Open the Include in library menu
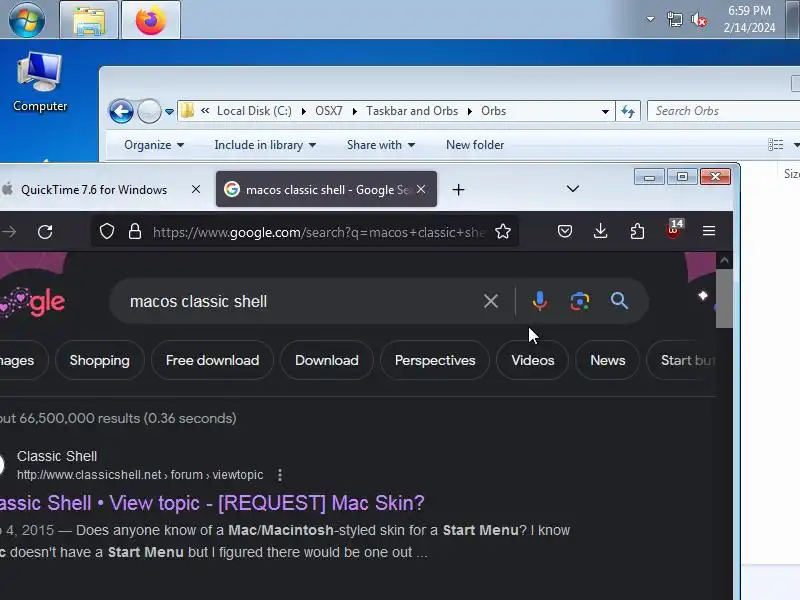This screenshot has width=800, height=600. pyautogui.click(x=265, y=145)
